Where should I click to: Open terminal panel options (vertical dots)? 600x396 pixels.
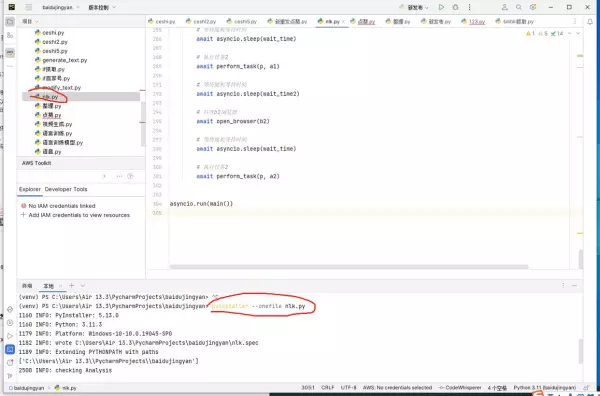click(563, 285)
